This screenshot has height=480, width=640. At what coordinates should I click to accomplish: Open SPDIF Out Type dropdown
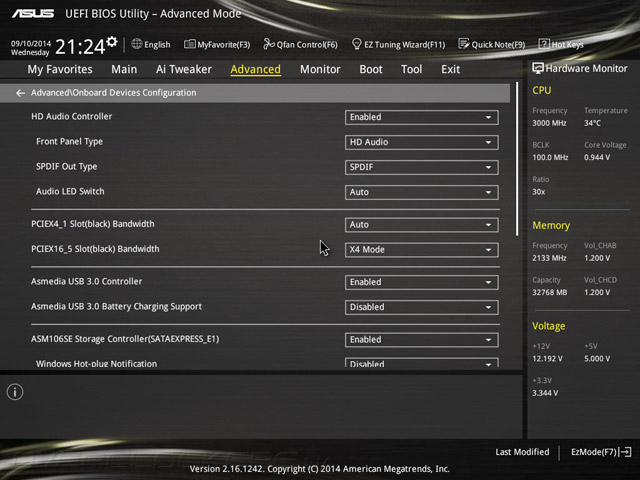tap(422, 167)
